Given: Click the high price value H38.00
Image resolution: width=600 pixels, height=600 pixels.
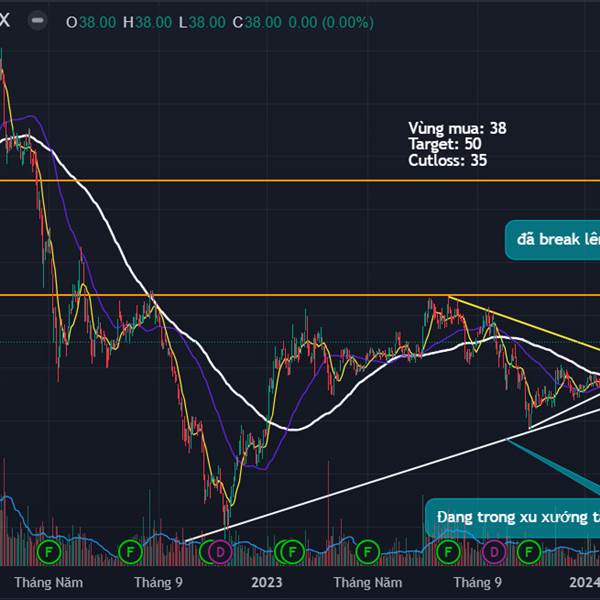Looking at the screenshot, I should 147,23.
